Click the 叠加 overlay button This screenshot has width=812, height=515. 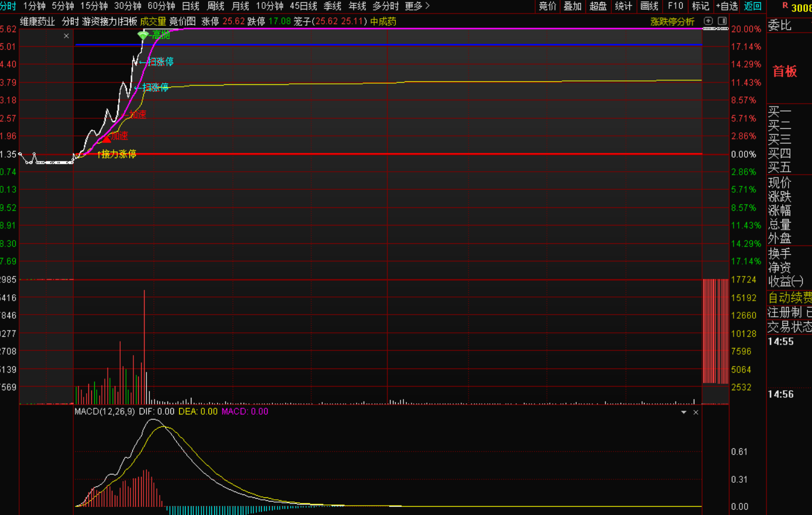coord(572,6)
